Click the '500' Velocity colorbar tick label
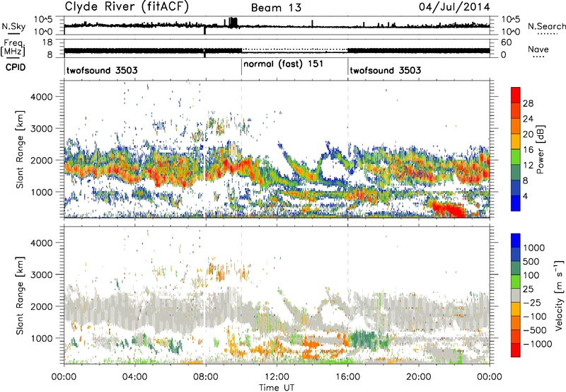 point(533,261)
